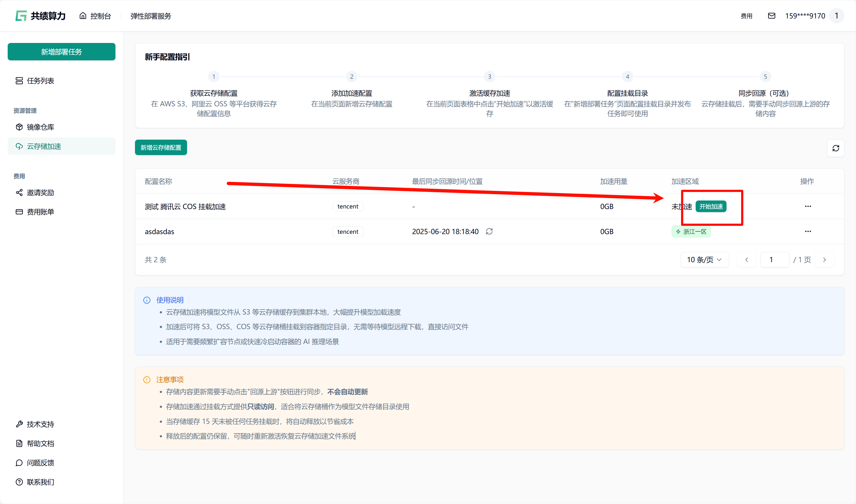The height and width of the screenshot is (504, 856).
Task: Open 任务列表 in the sidebar
Action: (x=40, y=81)
